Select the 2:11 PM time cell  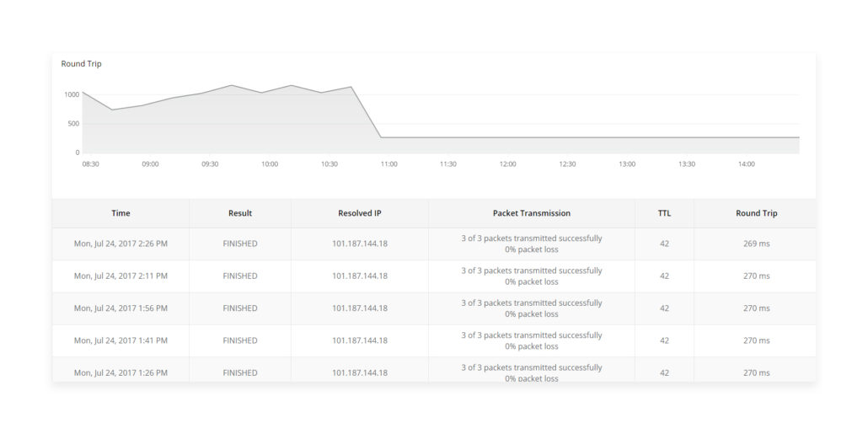(121, 276)
